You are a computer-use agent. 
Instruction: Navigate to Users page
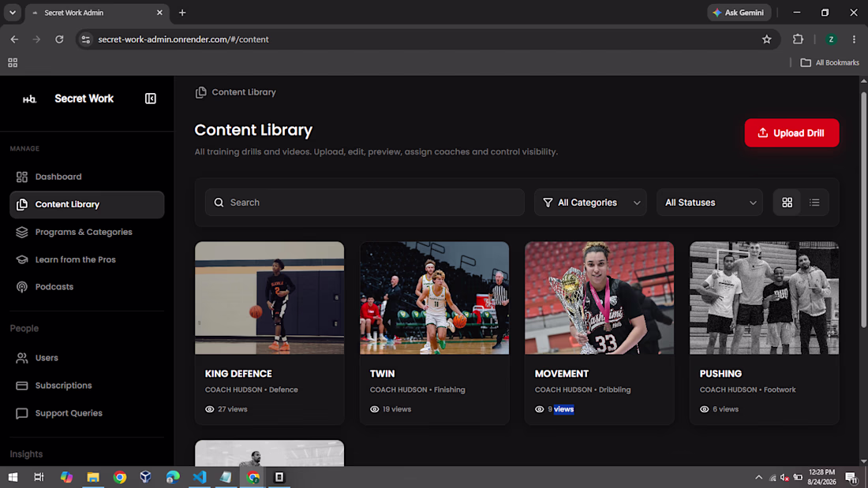[87, 358]
